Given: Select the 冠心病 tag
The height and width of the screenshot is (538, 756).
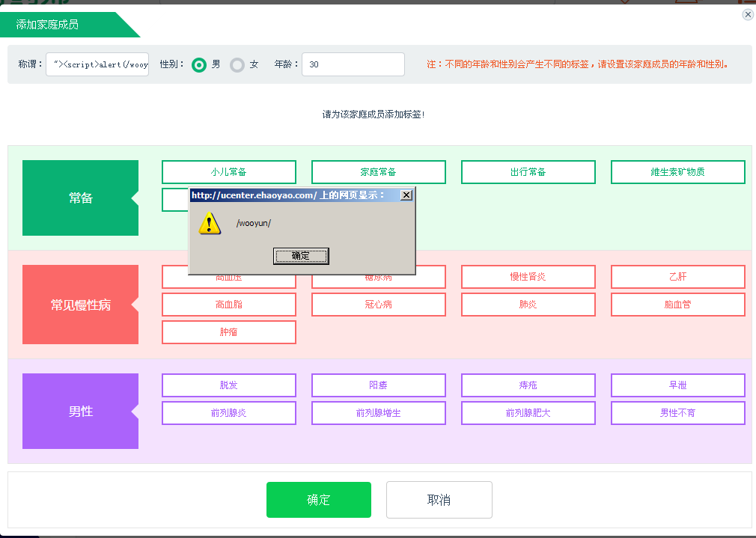Looking at the screenshot, I should 379,305.
